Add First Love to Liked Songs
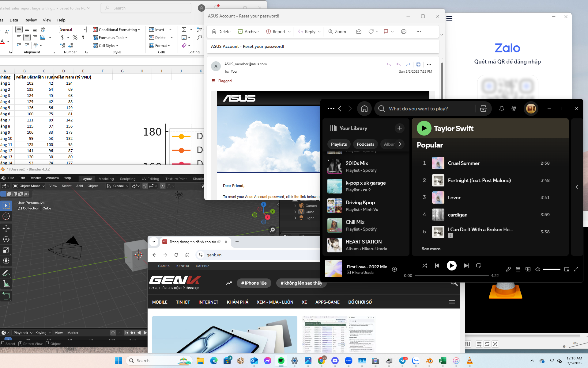The height and width of the screenshot is (368, 588). point(394,269)
